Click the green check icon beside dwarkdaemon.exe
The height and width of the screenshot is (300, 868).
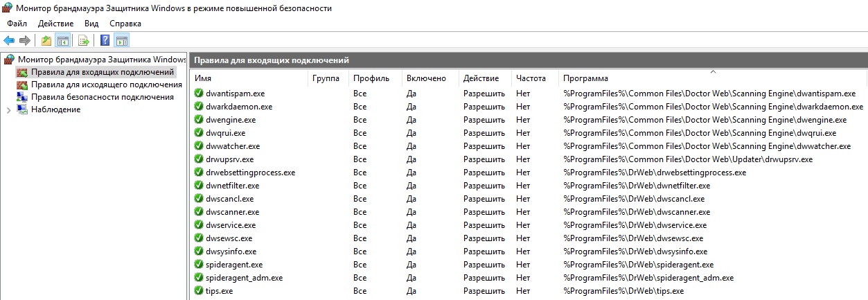pyautogui.click(x=199, y=107)
